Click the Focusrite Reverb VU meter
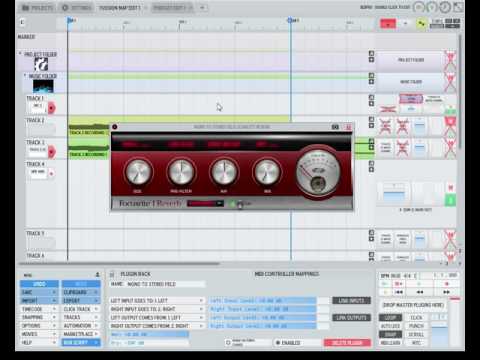 (x=318, y=173)
